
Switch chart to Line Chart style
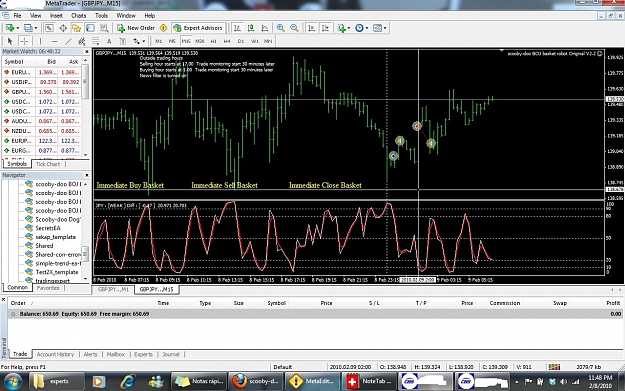point(265,28)
